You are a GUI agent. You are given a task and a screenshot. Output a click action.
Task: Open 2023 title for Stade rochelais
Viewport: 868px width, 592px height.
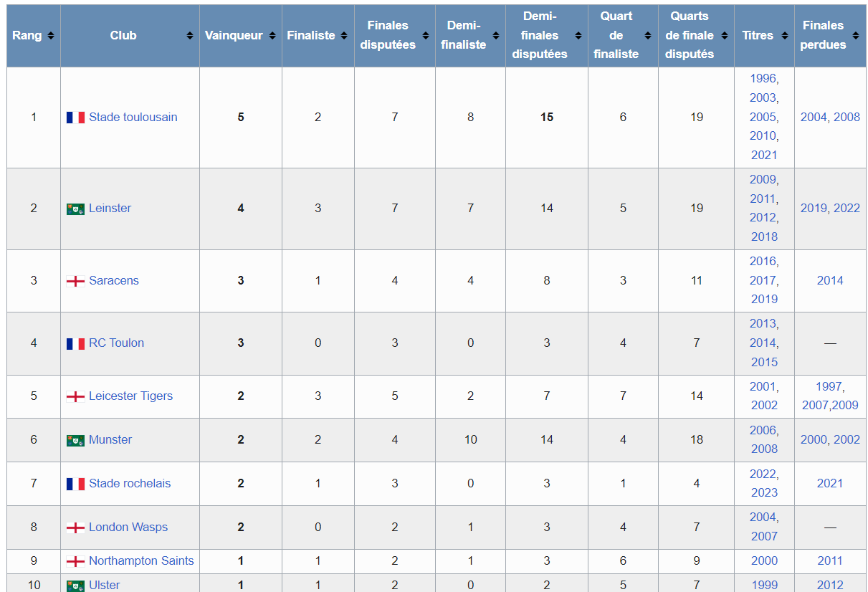tap(764, 493)
